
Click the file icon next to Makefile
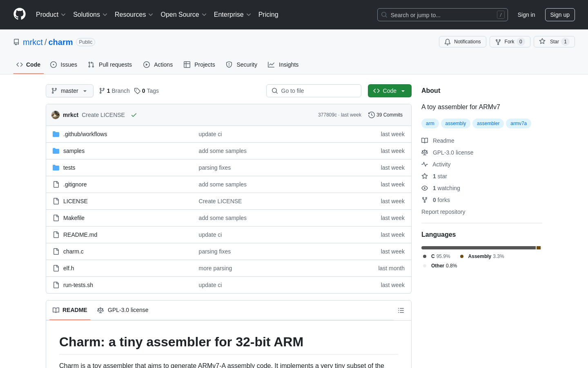[56, 218]
